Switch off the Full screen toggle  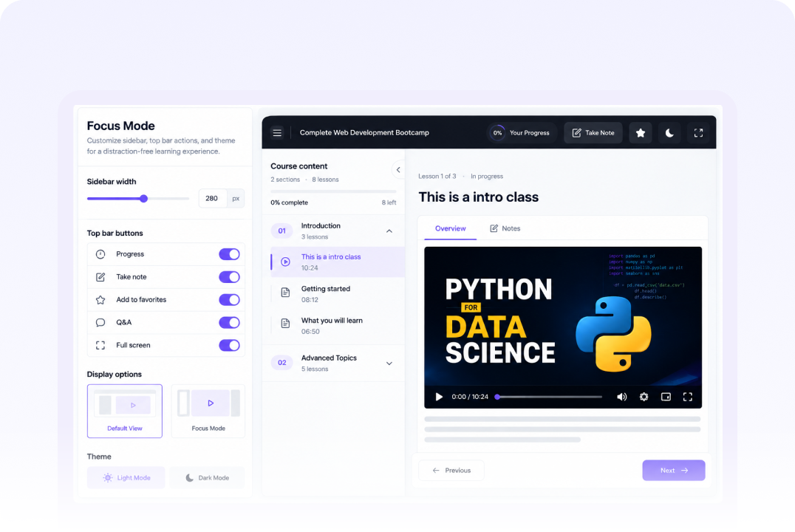pyautogui.click(x=229, y=345)
